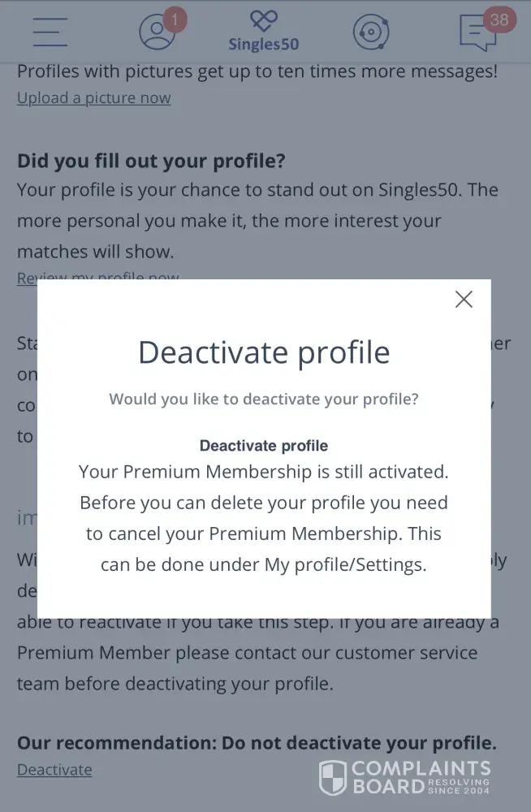
Task: Click the Complaints Board shield logo
Action: click(333, 777)
